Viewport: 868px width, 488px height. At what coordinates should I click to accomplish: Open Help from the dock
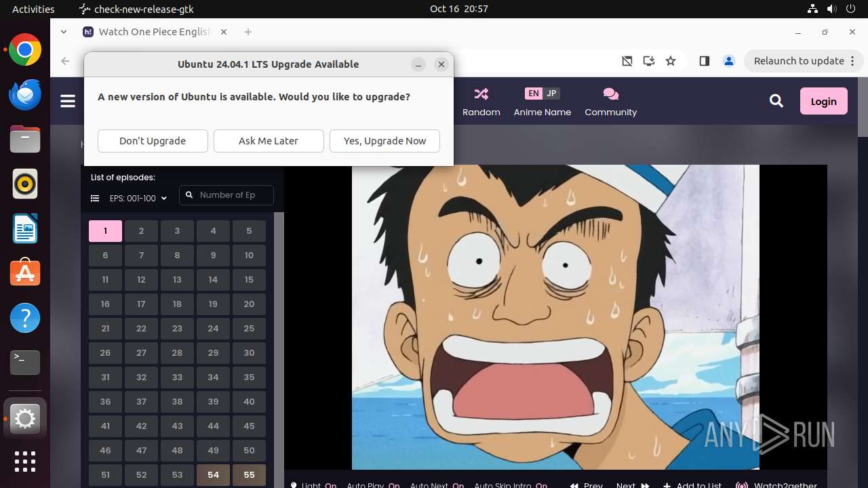[25, 318]
